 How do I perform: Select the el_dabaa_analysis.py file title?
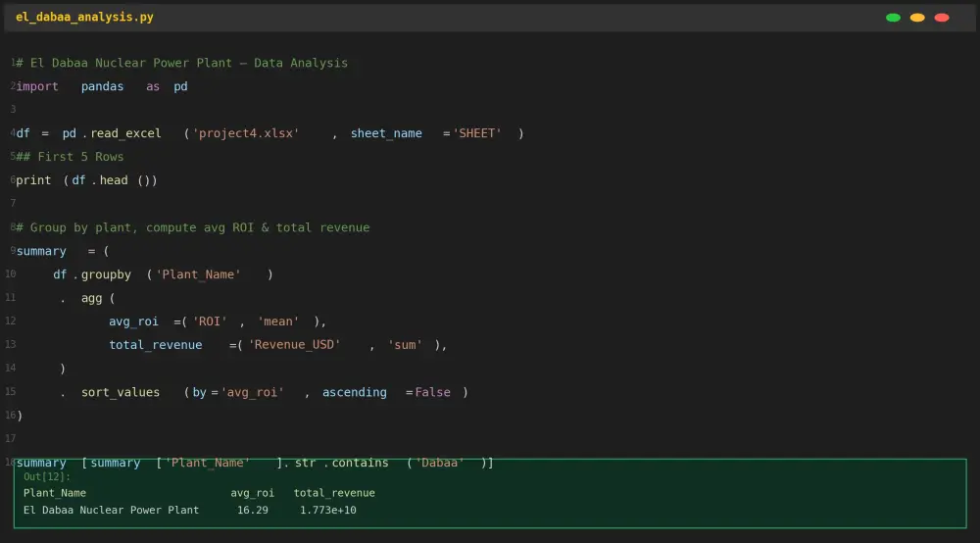[84, 18]
